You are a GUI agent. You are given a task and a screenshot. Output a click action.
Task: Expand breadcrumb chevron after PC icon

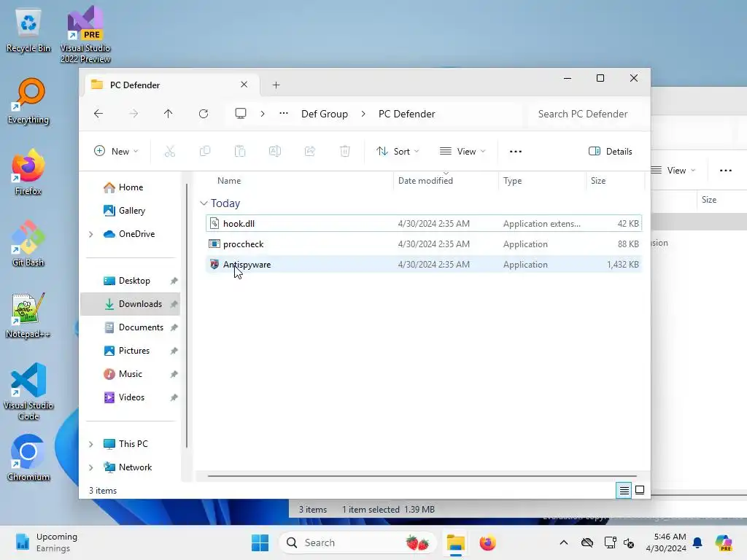(263, 114)
